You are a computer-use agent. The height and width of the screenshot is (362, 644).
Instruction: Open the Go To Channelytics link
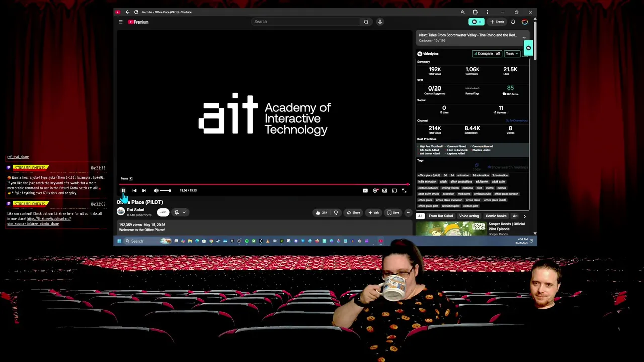point(517,121)
